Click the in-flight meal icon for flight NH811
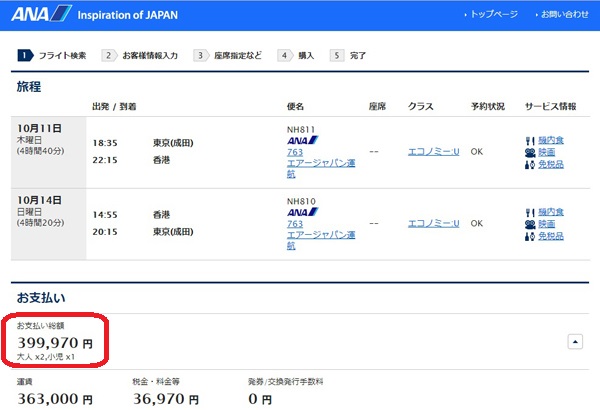This screenshot has width=600, height=410. coord(529,139)
